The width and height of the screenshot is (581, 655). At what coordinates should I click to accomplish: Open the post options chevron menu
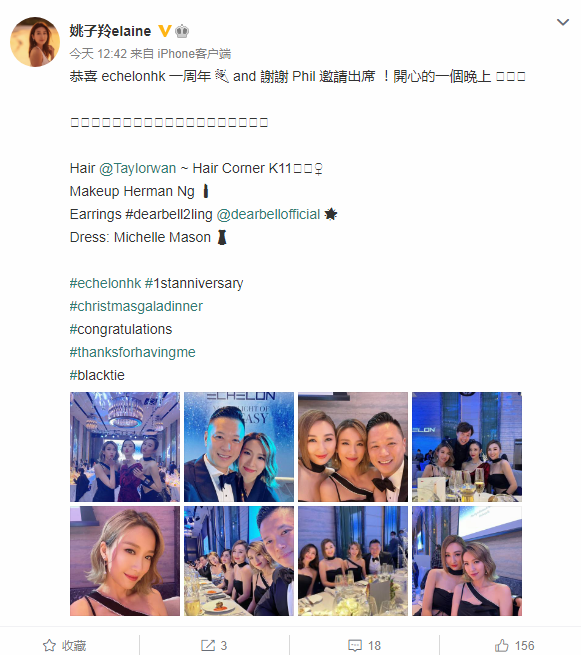tap(563, 22)
